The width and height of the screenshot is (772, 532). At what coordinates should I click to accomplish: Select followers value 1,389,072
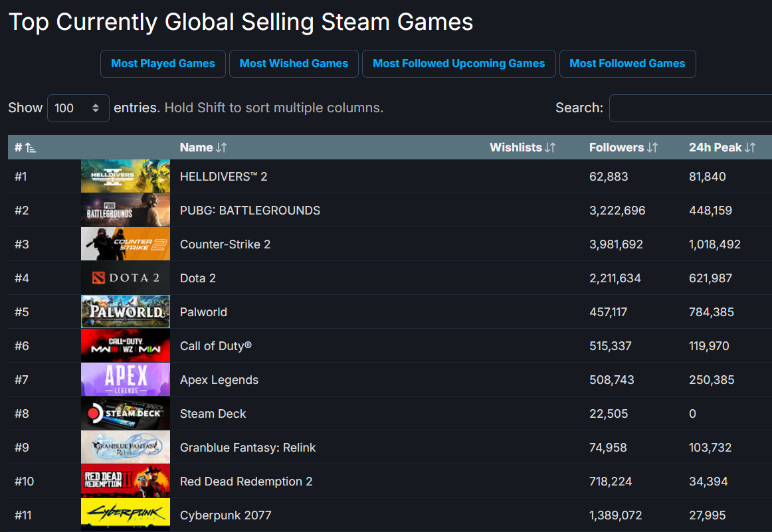(616, 516)
